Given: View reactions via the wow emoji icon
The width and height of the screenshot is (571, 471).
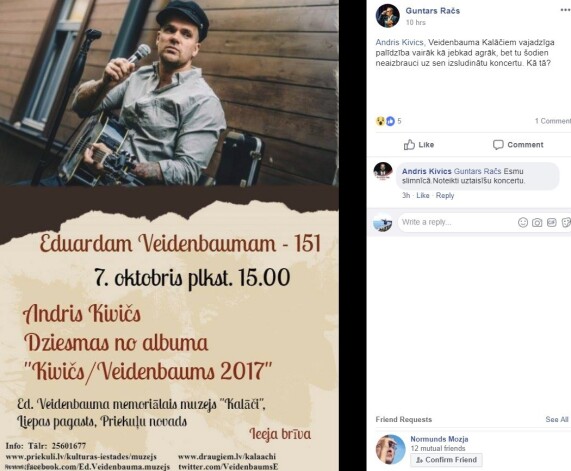Looking at the screenshot, I should (380, 121).
